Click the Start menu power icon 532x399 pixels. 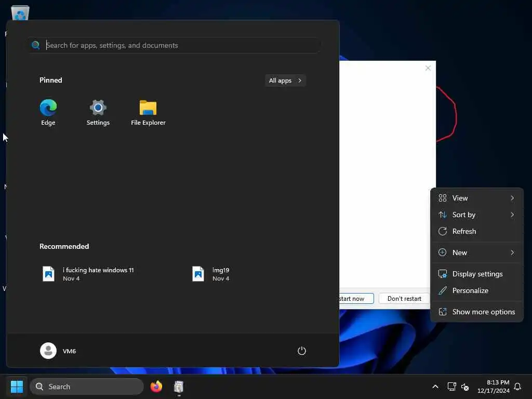[302, 351]
